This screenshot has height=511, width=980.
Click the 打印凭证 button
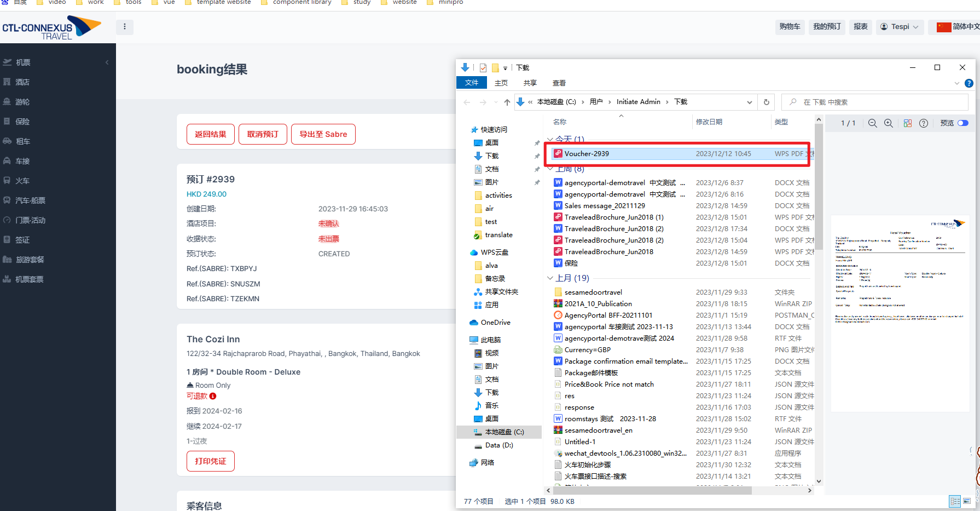[x=211, y=461]
